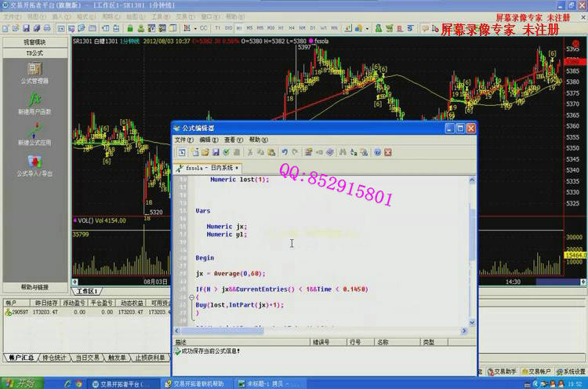Open the 公式导入/导出 icon
Screen dimensions: 588x389
point(34,162)
